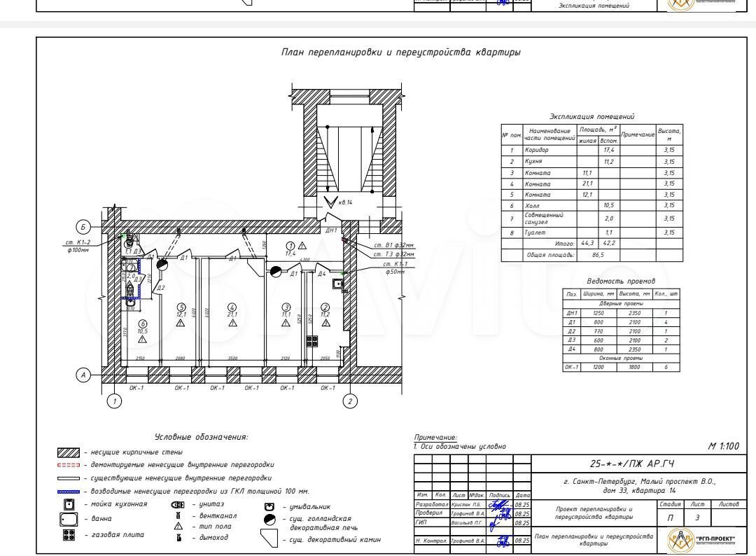This screenshot has height=556, width=756.
Task: Click the Dutch decorative stove legend symbol
Action: [269, 519]
